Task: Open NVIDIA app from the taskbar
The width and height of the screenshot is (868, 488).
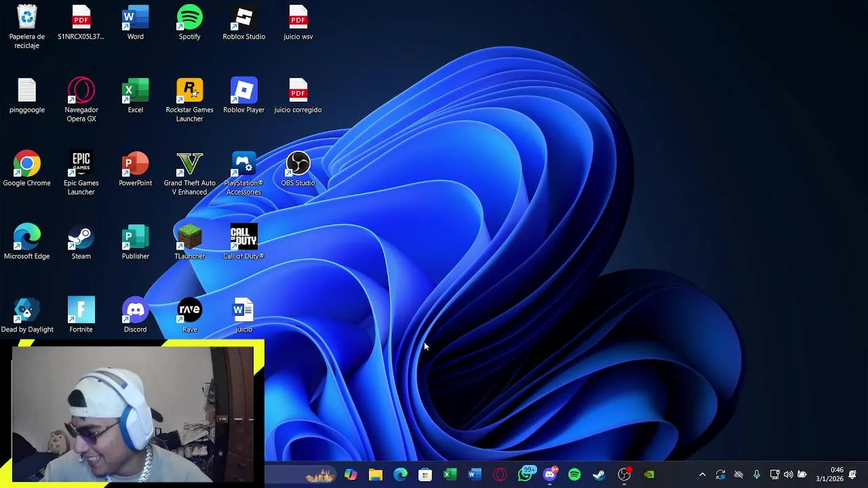Action: [650, 474]
